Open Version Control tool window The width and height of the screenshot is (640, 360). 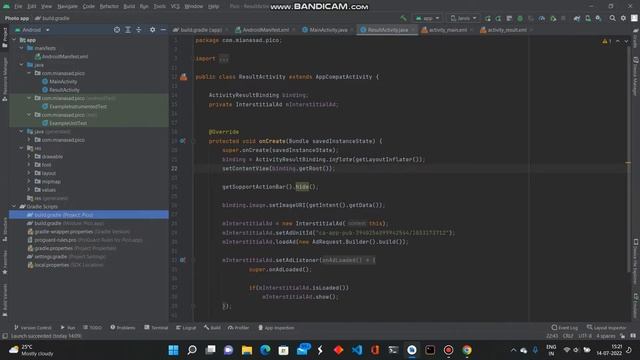point(33,328)
